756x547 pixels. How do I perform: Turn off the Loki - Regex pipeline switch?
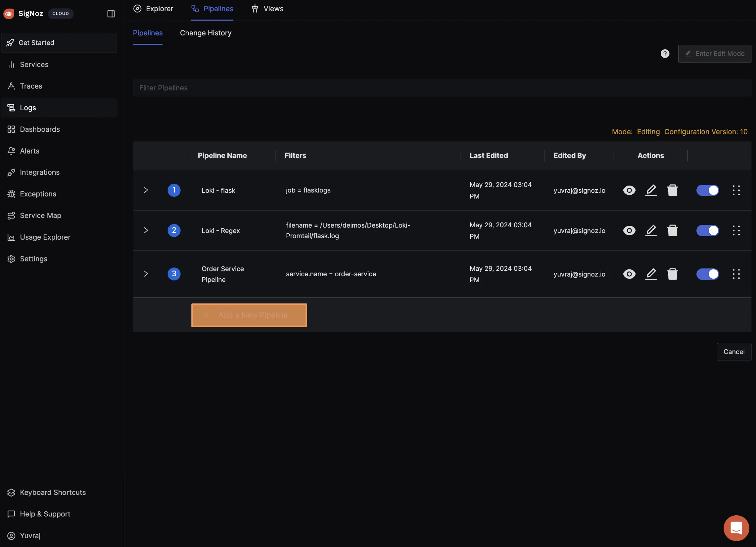[x=707, y=231]
